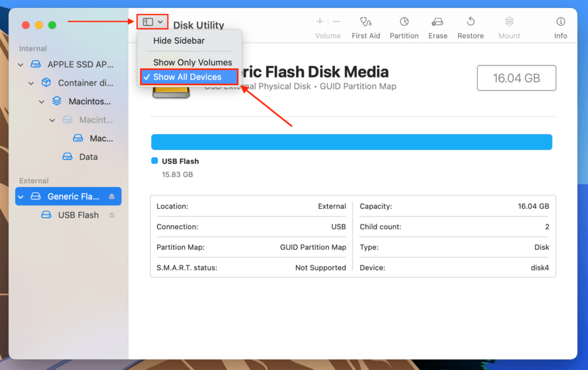
Task: Open the Partition tool
Action: pos(404,28)
